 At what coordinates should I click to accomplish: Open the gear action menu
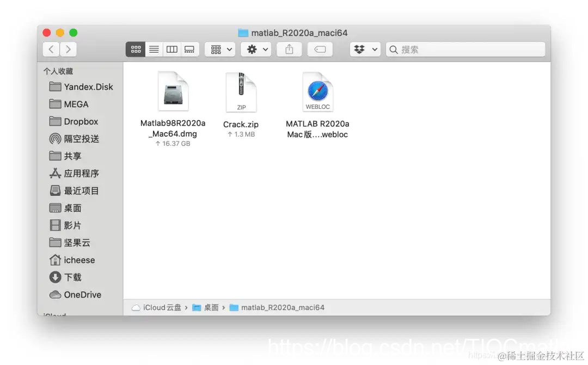point(256,49)
